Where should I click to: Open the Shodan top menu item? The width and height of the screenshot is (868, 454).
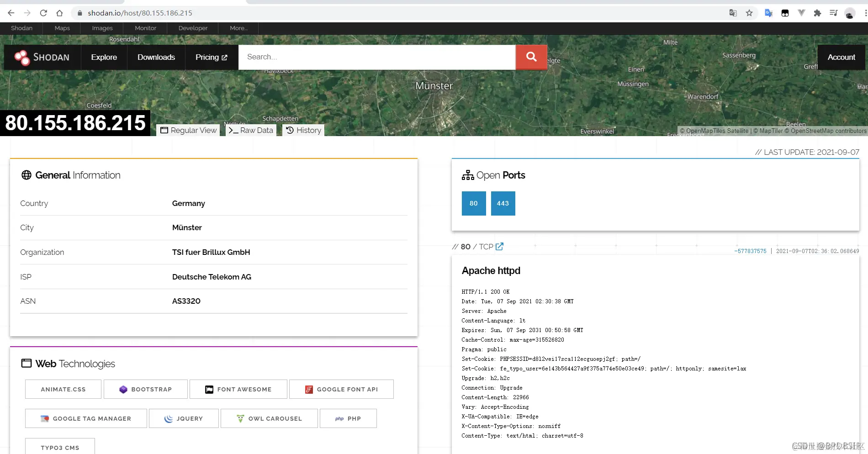[22, 28]
